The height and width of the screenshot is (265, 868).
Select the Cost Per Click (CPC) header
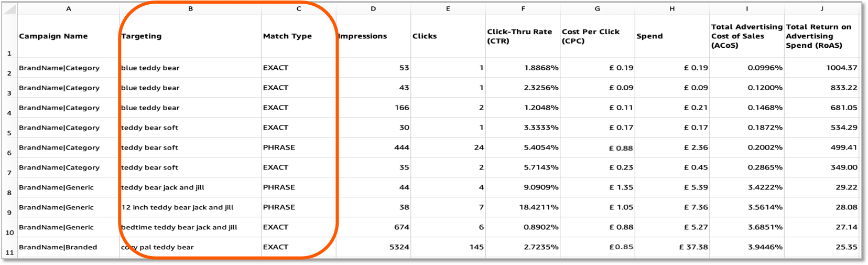pyautogui.click(x=591, y=36)
